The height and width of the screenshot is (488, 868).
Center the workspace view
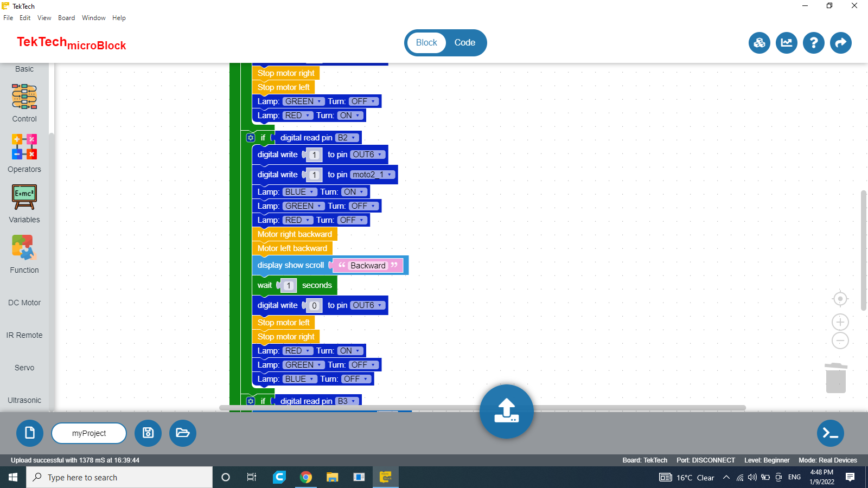(840, 299)
